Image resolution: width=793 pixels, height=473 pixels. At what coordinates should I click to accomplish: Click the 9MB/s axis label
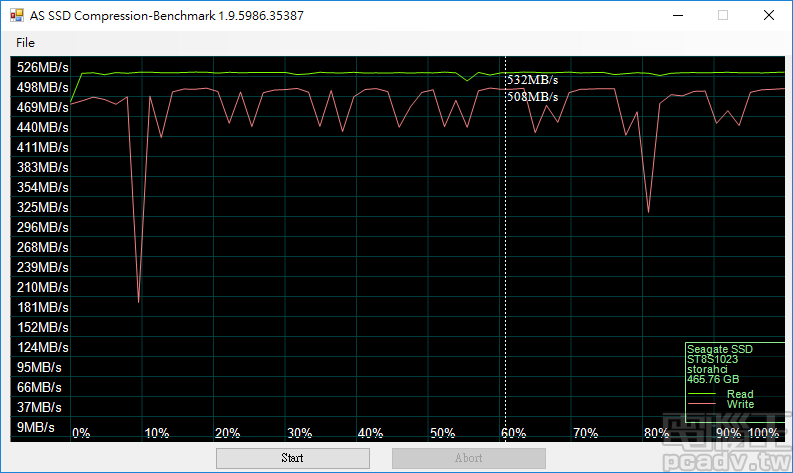(x=35, y=427)
